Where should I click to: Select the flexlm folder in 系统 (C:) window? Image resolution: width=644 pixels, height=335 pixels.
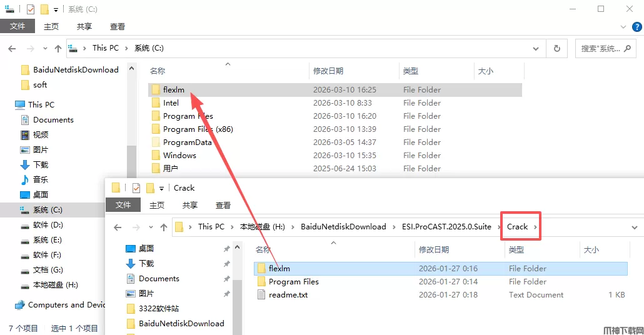click(x=335, y=89)
